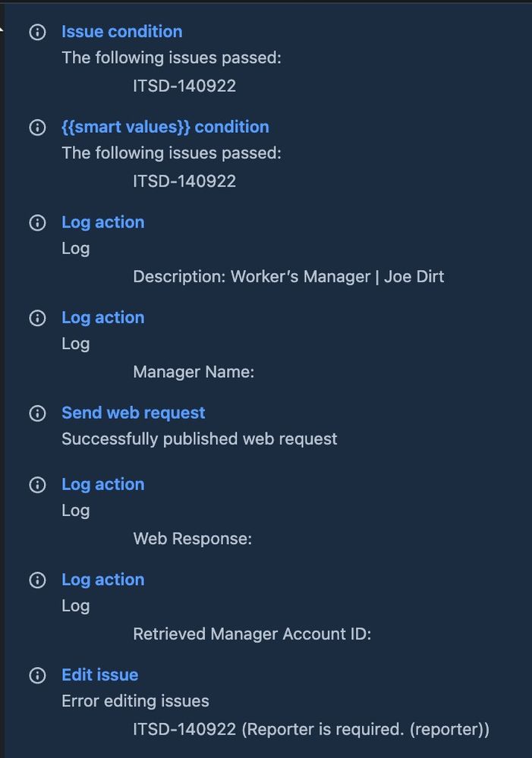Select ITSD-140922 under Issue condition
Image resolution: width=532 pixels, height=758 pixels.
[x=184, y=86]
